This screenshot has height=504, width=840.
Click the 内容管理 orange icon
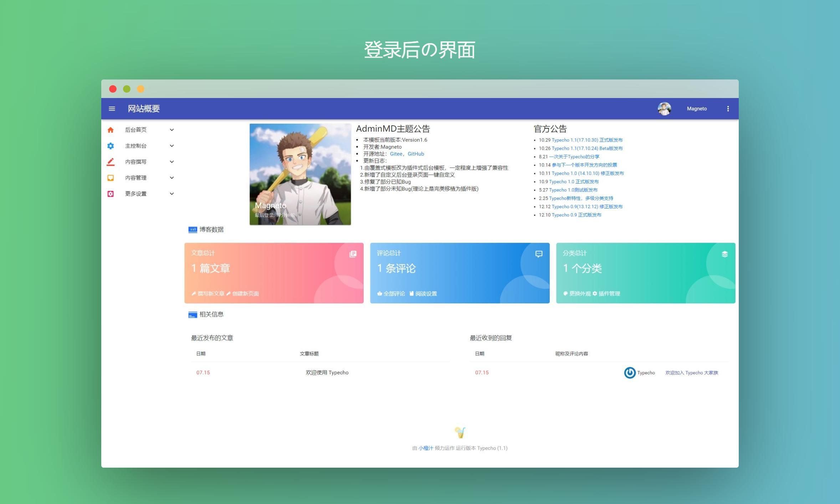(111, 178)
